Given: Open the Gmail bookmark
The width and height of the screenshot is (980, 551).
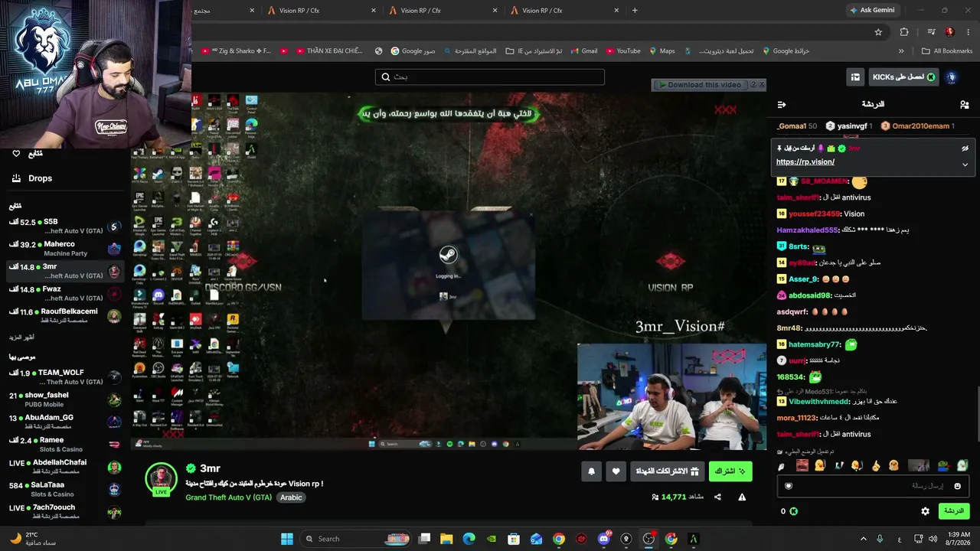Looking at the screenshot, I should pos(583,51).
